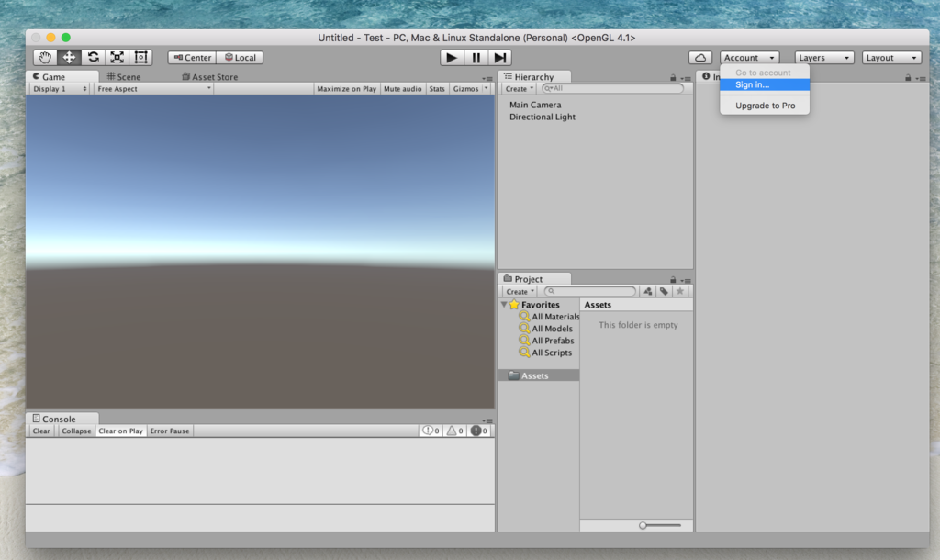Lock the Inspector panel
Image resolution: width=940 pixels, height=560 pixels.
coord(908,78)
